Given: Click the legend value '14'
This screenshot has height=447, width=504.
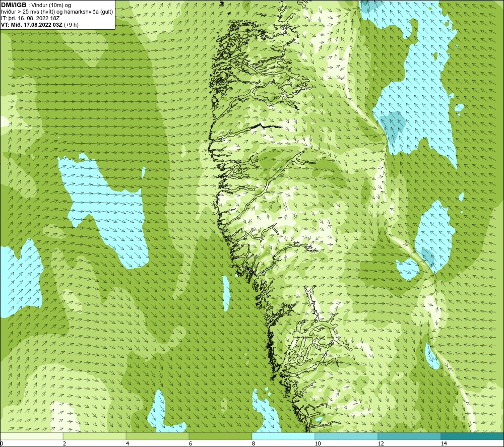Looking at the screenshot, I should click(444, 444).
